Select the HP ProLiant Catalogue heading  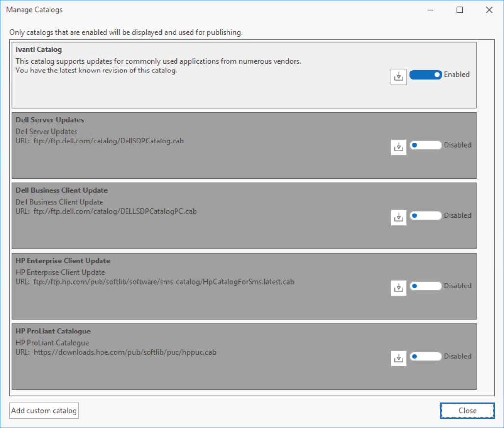[x=53, y=332]
